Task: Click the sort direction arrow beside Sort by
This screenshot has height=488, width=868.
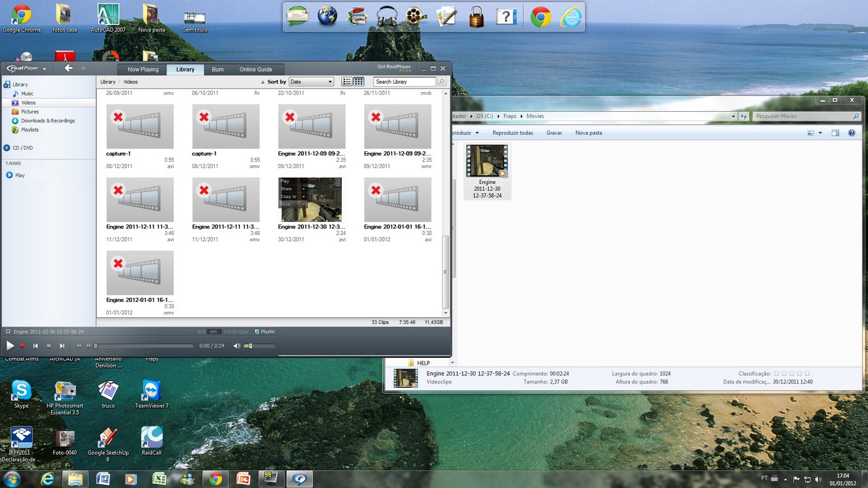Action: [263, 82]
